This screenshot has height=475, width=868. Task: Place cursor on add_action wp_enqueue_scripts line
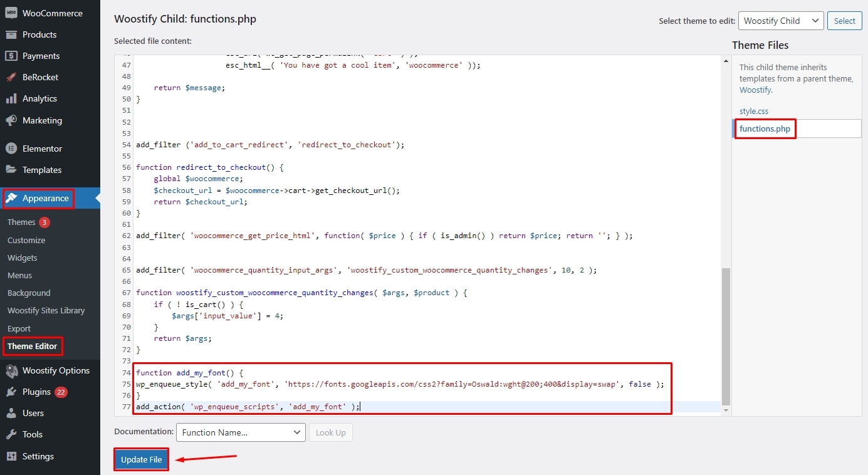point(248,407)
